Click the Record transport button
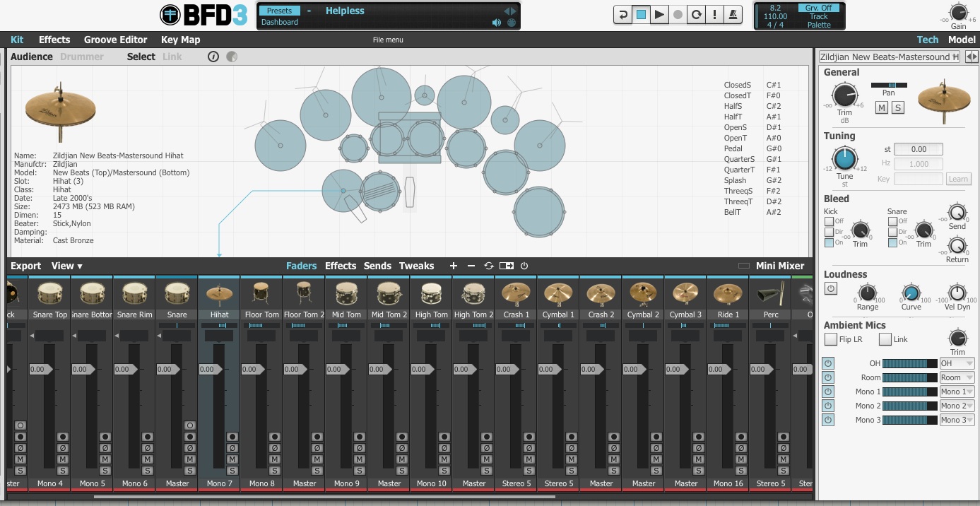 point(678,14)
